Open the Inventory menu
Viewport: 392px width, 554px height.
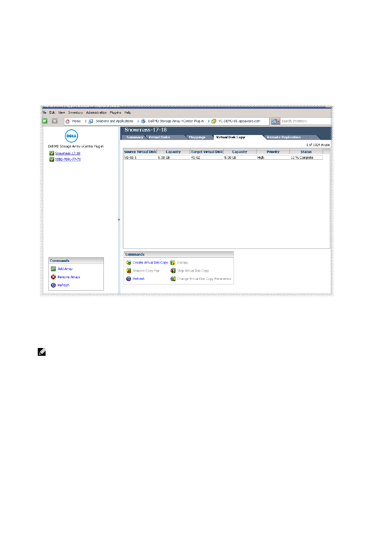tap(76, 112)
